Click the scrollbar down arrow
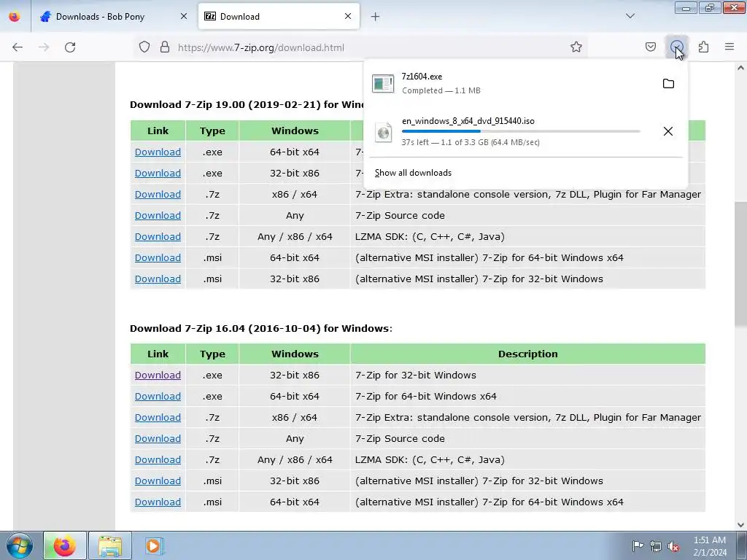 click(x=740, y=525)
